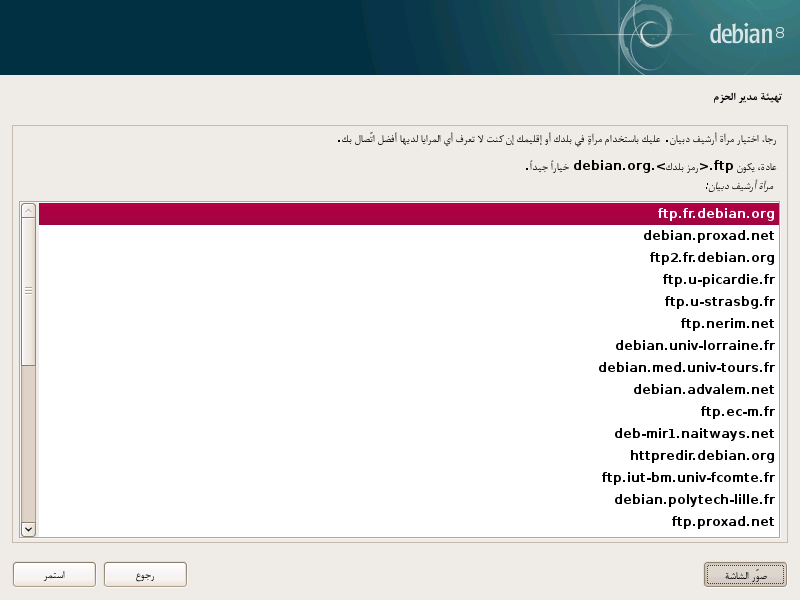800x600 pixels.
Task: Select the ftp.fr.debian.org mirror
Action: pyautogui.click(x=716, y=214)
